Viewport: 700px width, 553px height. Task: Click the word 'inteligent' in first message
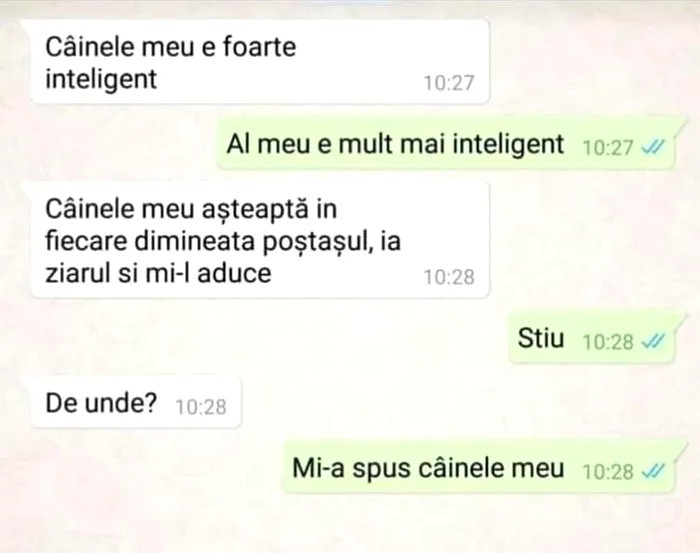101,79
